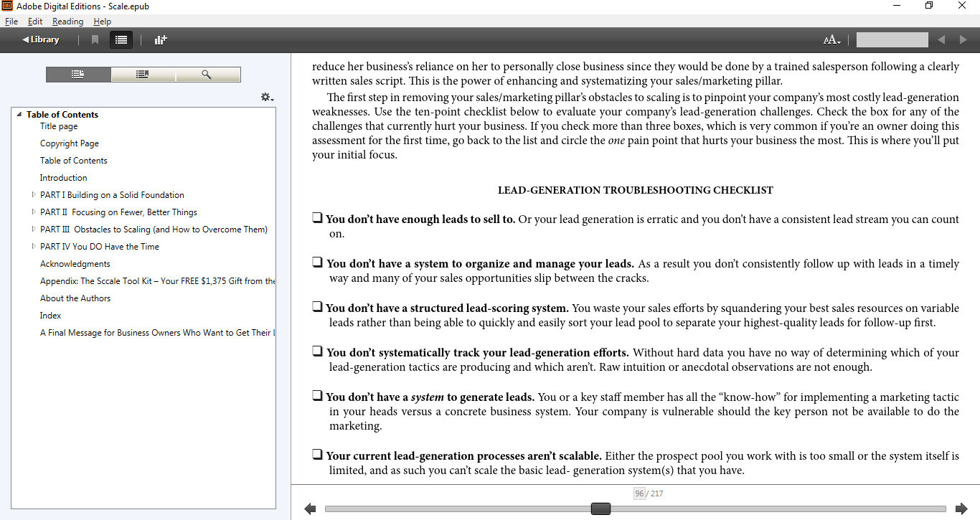This screenshot has height=520, width=980.
Task: Select PART III Obstacles to Scaling entry
Action: click(x=154, y=230)
